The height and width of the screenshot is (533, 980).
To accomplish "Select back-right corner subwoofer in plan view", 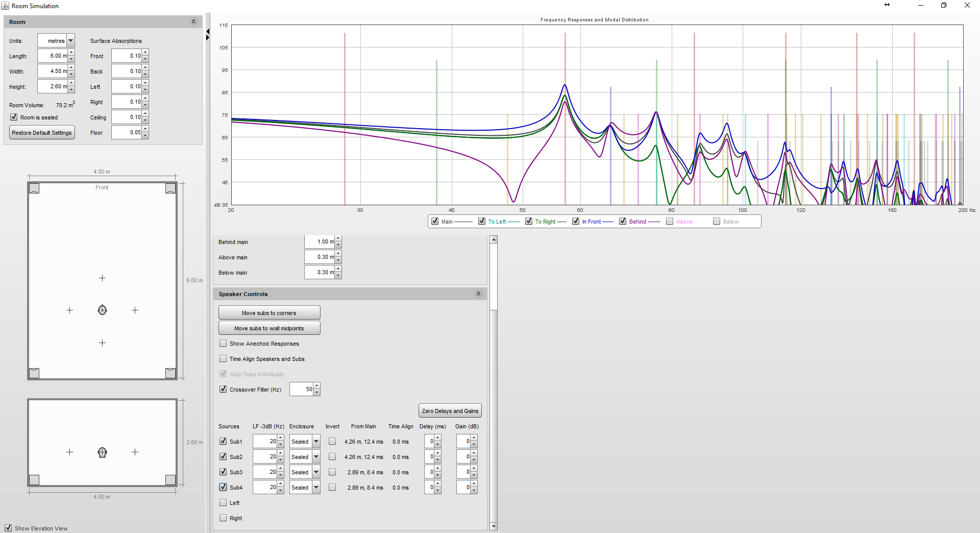I will coord(170,373).
